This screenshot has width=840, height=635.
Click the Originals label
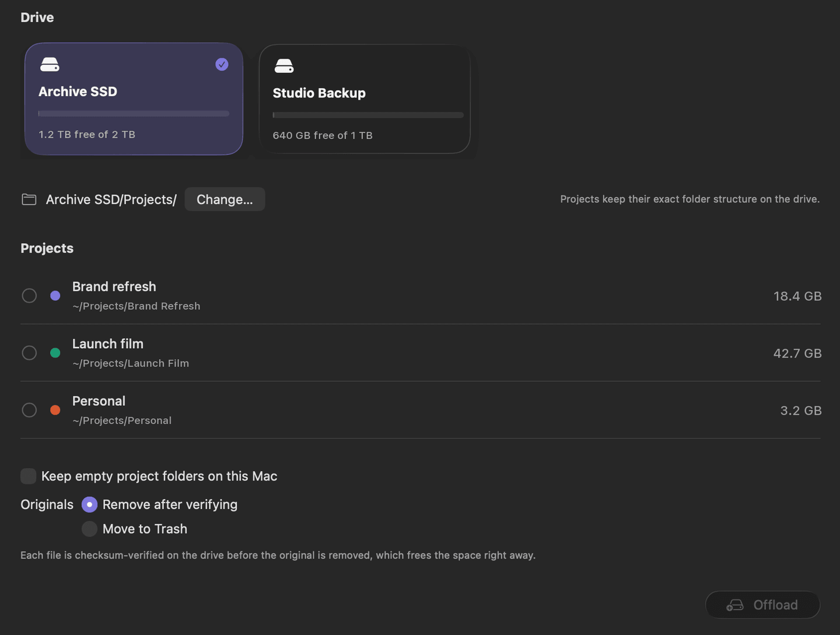47,504
